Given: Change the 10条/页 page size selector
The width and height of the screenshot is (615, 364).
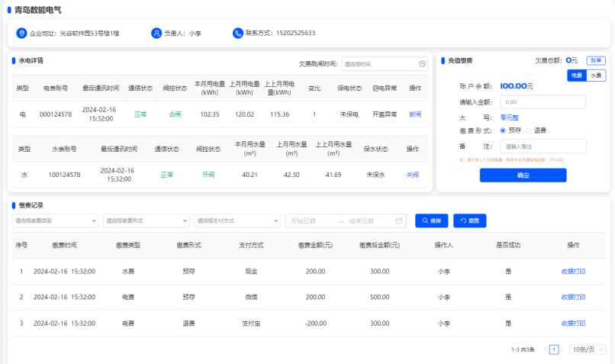Looking at the screenshot, I should click(x=588, y=350).
